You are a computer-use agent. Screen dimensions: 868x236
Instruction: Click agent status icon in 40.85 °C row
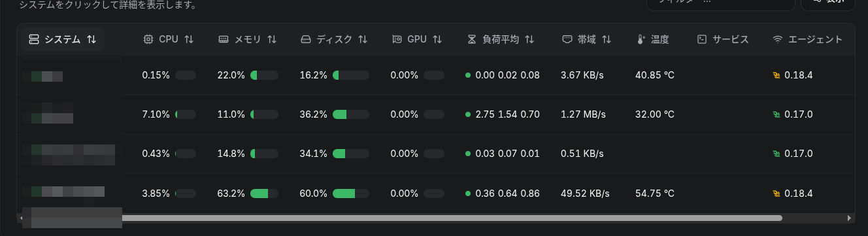click(776, 75)
